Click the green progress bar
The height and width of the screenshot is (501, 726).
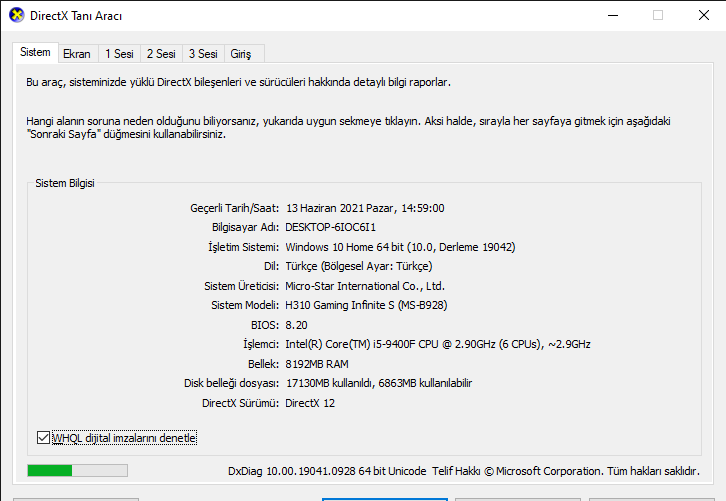coord(77,470)
